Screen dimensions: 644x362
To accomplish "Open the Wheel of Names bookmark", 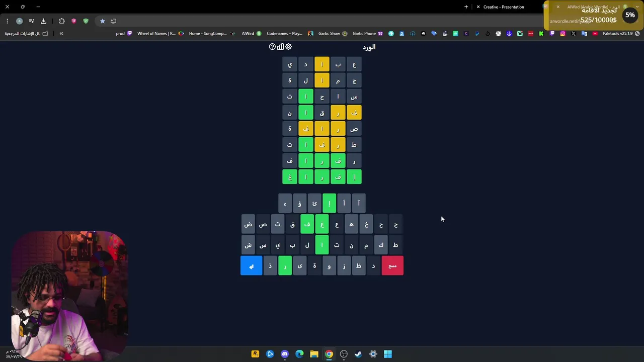I will click(x=160, y=34).
